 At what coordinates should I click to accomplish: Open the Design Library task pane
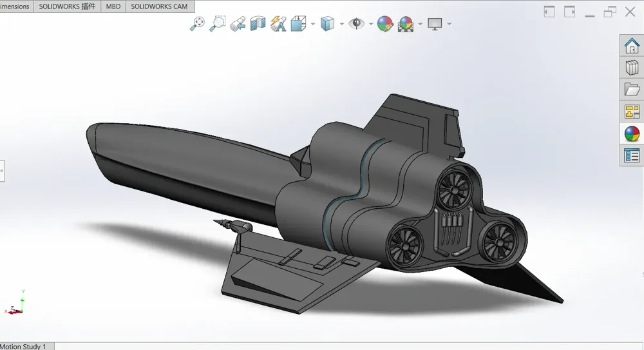pyautogui.click(x=632, y=67)
